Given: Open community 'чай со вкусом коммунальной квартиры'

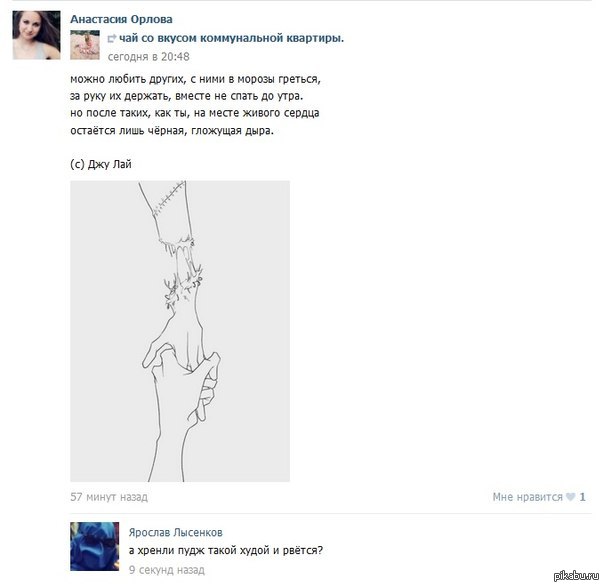Looking at the screenshot, I should coord(232,38).
